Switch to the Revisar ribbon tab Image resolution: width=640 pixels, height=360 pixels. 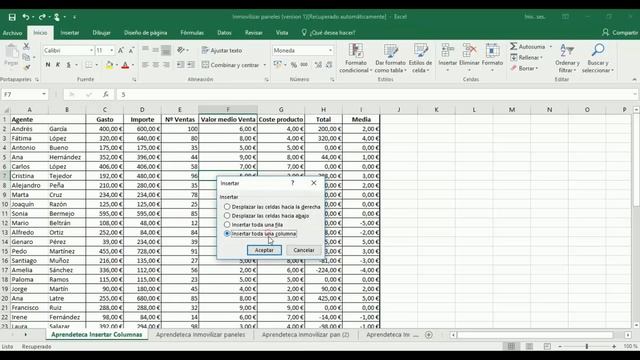253,33
